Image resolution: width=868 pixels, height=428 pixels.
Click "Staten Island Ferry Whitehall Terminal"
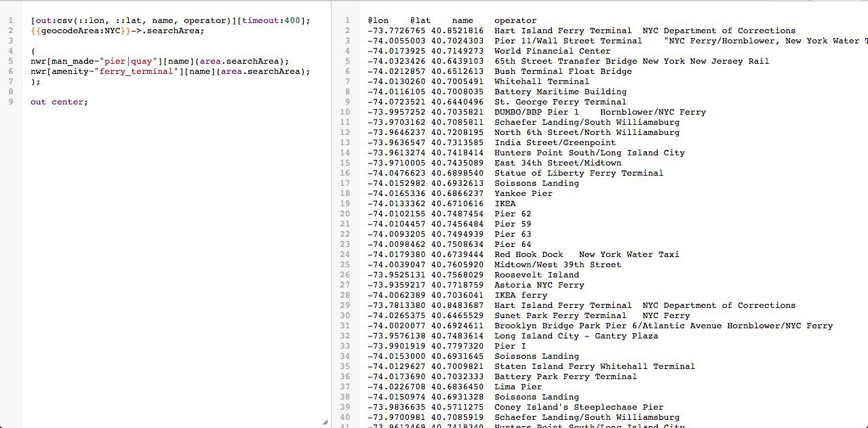pos(595,366)
